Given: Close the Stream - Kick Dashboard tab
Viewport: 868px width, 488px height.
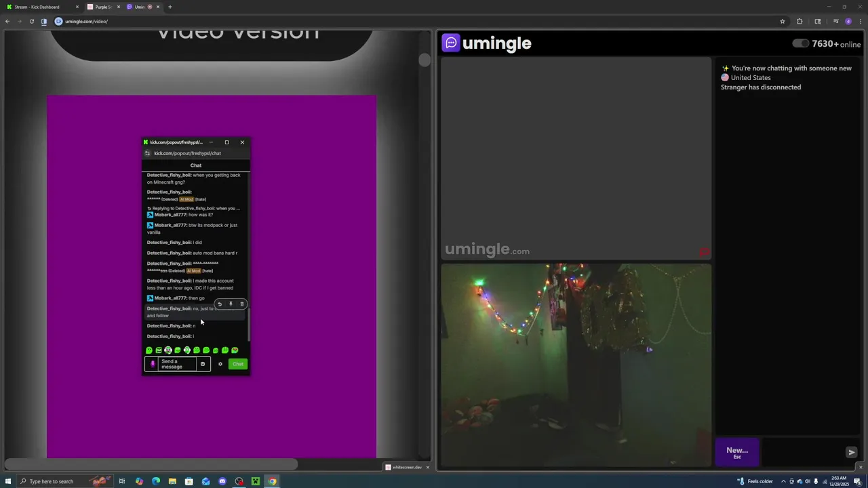Looking at the screenshot, I should point(77,7).
